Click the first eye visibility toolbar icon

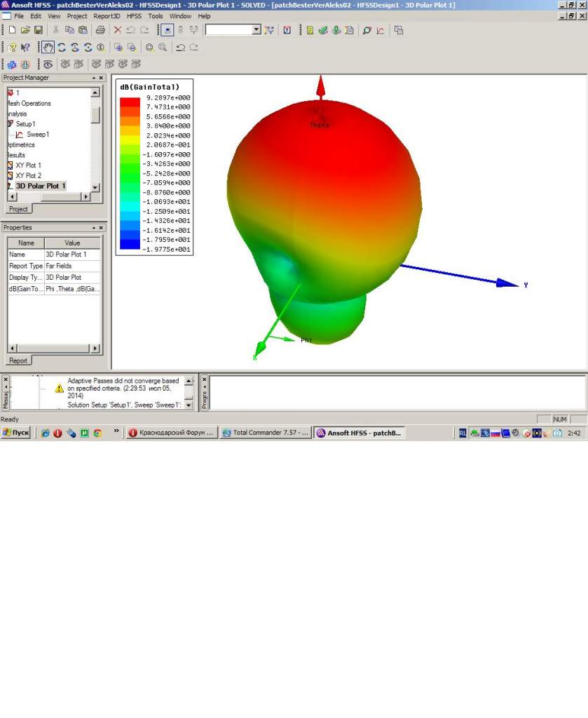[x=48, y=65]
